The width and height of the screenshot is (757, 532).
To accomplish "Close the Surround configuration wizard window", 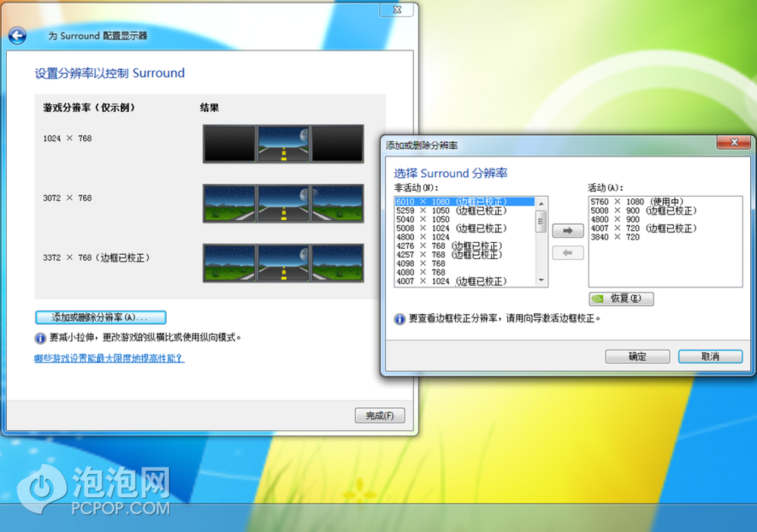I will pyautogui.click(x=397, y=10).
